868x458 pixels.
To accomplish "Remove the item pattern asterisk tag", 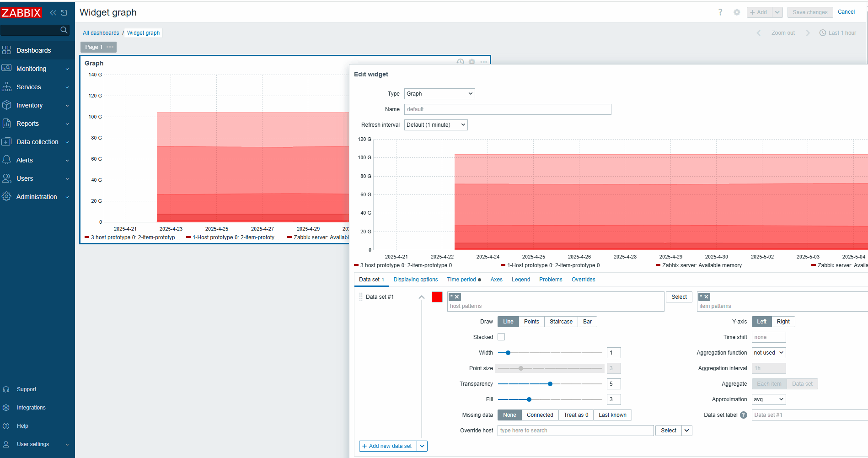I will pos(707,297).
